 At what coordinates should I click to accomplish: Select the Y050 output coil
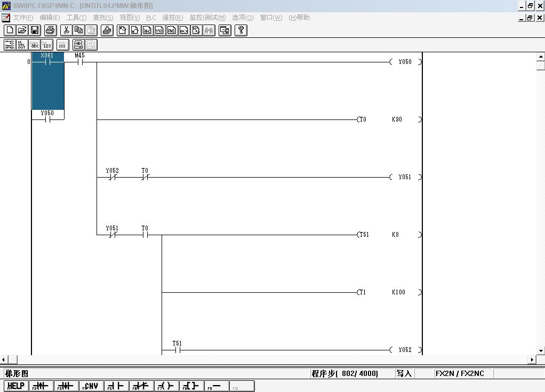405,62
